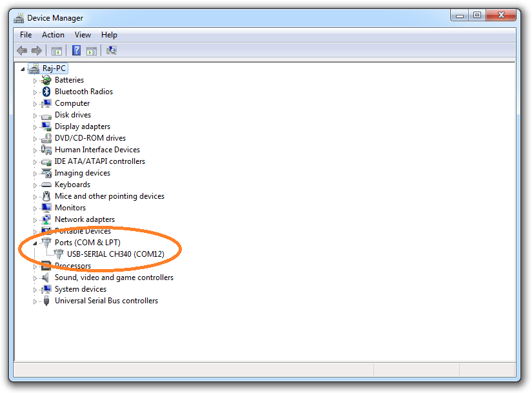Open the View menu

click(x=82, y=35)
